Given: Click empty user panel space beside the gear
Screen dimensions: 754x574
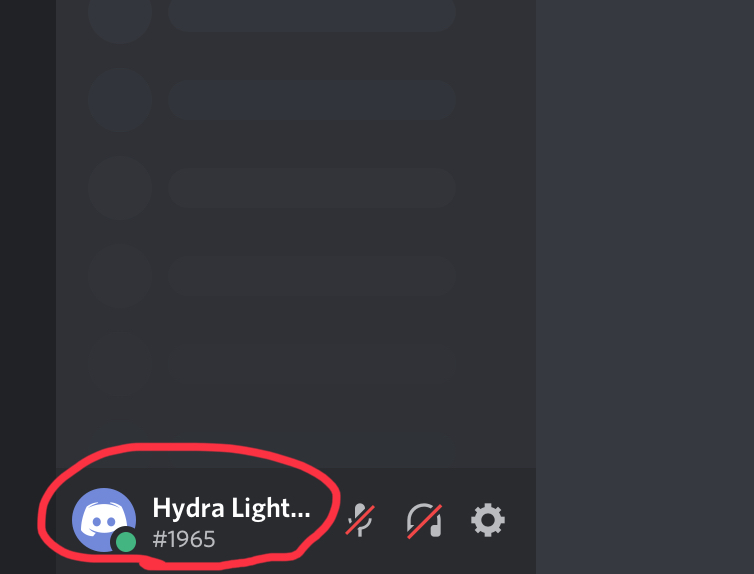Looking at the screenshot, I should [x=522, y=521].
